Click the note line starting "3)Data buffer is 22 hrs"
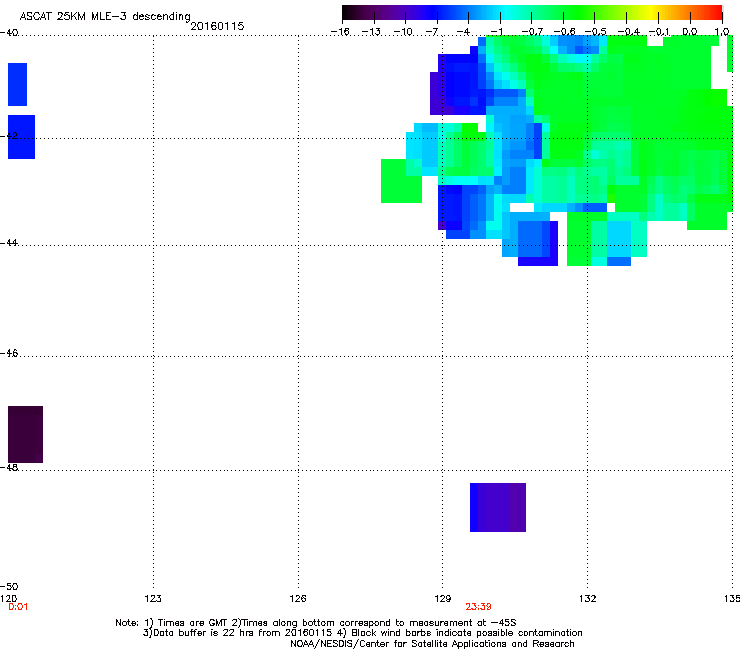The height and width of the screenshot is (650, 740). 362,633
